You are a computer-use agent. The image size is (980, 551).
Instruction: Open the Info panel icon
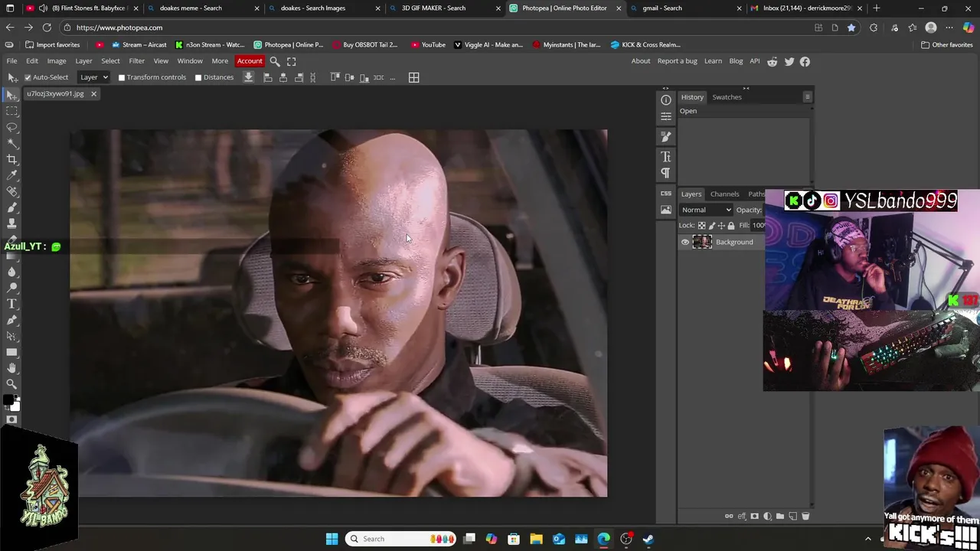point(666,100)
